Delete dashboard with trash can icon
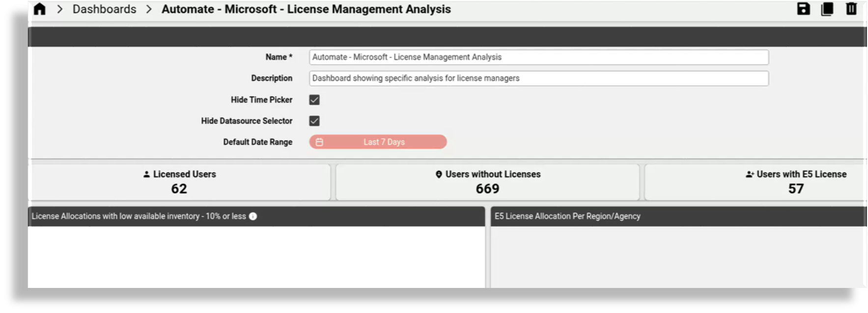Viewport: 868px width, 313px height. pyautogui.click(x=851, y=9)
